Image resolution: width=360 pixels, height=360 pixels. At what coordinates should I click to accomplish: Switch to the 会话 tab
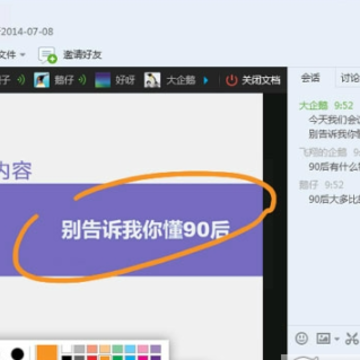point(310,78)
